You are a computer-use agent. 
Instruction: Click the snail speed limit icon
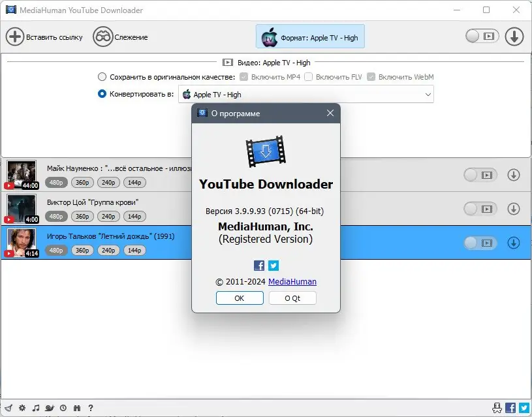50,408
